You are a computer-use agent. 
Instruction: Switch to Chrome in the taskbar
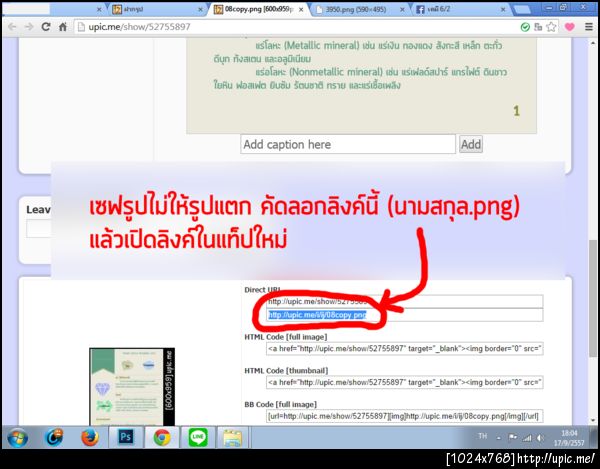[x=162, y=437]
